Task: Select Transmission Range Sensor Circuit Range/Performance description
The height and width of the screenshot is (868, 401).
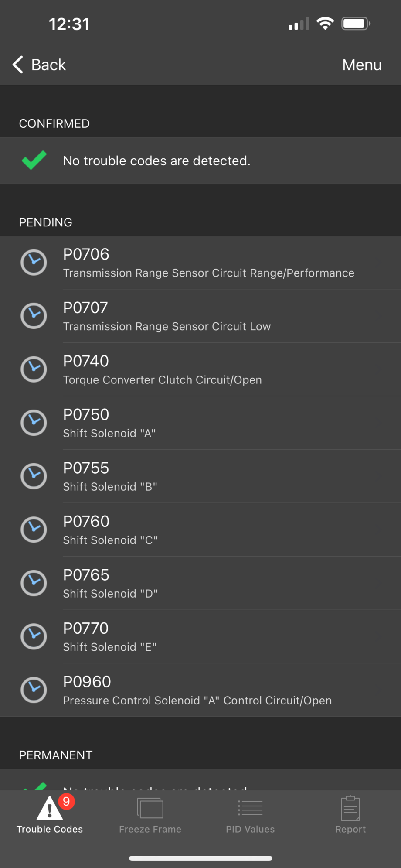Action: [x=208, y=273]
